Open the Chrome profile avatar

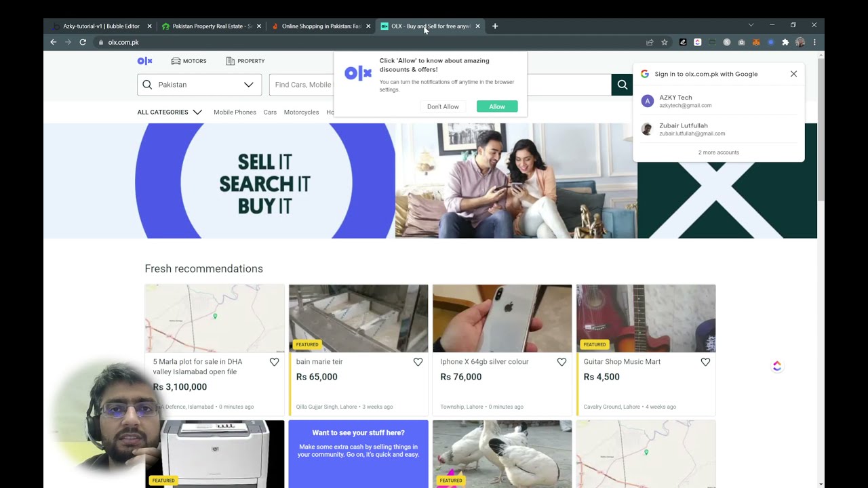(800, 42)
